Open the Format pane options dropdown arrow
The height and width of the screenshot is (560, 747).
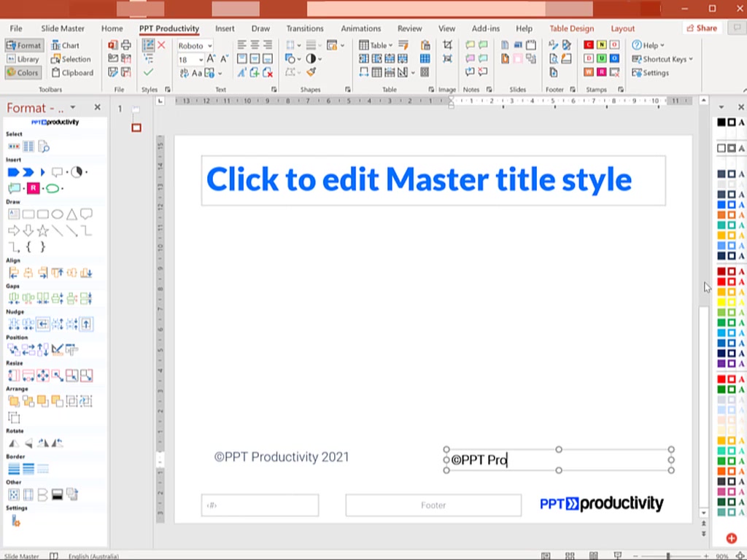[73, 108]
